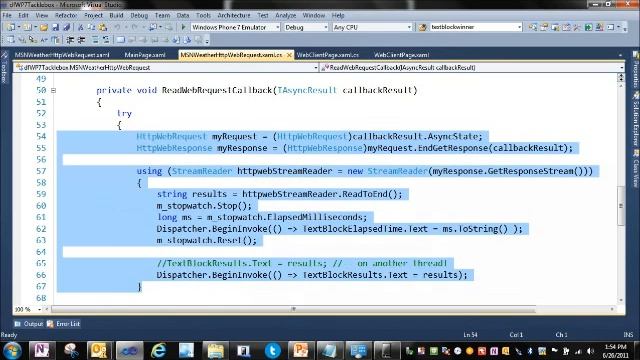The image size is (640, 360).
Task: Click the horizontal scrollbar of code editor
Action: pos(293,309)
